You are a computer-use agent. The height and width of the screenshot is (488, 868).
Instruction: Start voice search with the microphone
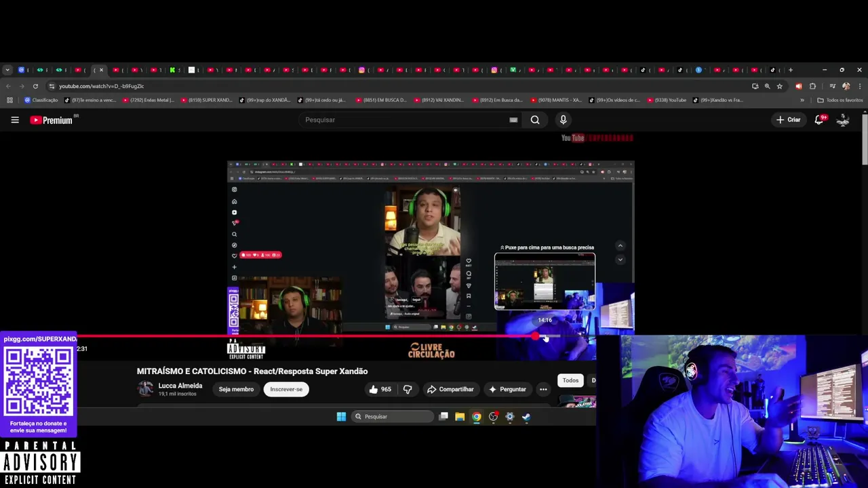[x=563, y=120]
